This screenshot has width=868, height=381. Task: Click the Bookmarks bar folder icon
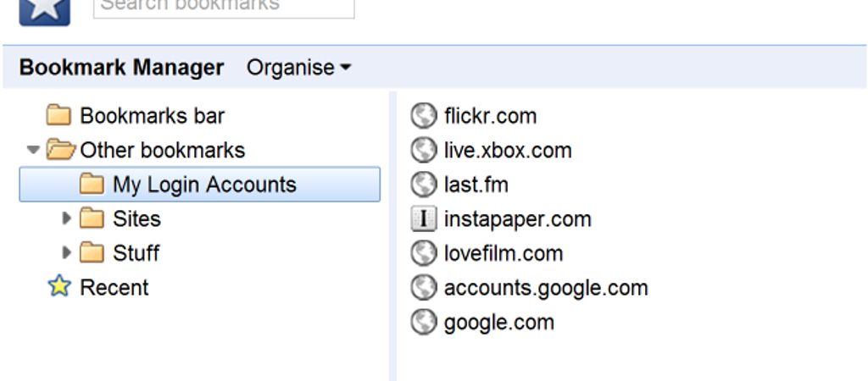58,116
